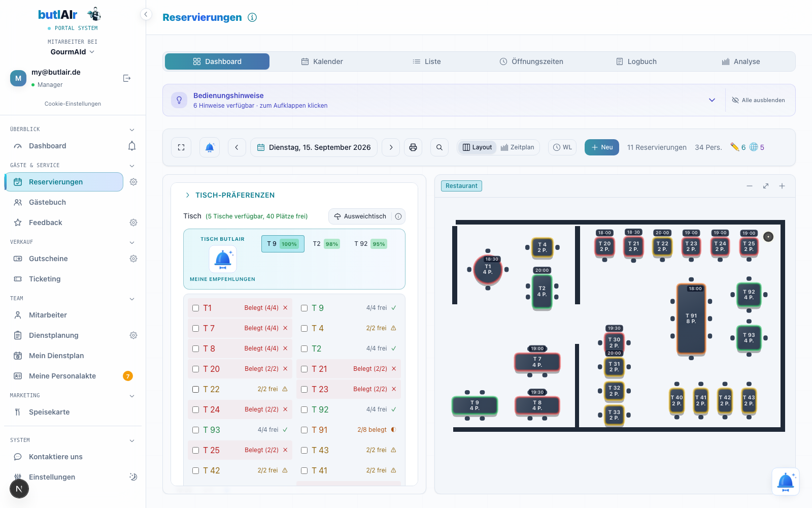
Task: Open notifications bell next to Dashboard sidebar item
Action: (x=132, y=146)
